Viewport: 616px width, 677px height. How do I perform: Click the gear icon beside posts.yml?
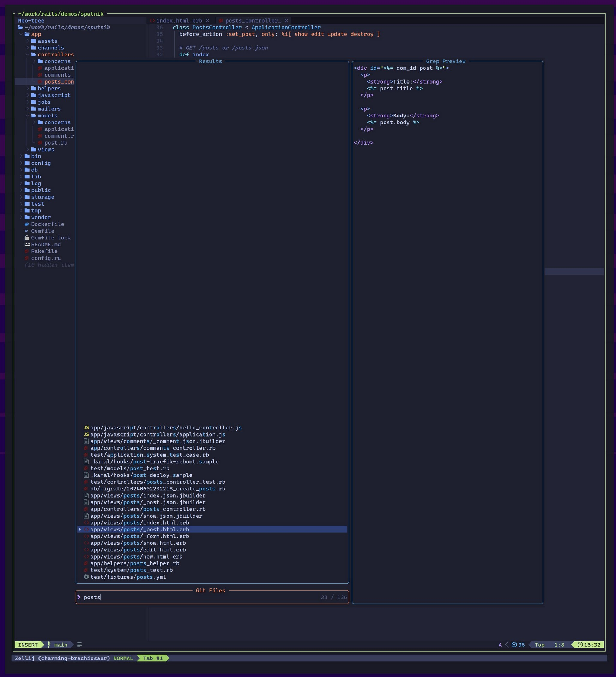pos(86,577)
